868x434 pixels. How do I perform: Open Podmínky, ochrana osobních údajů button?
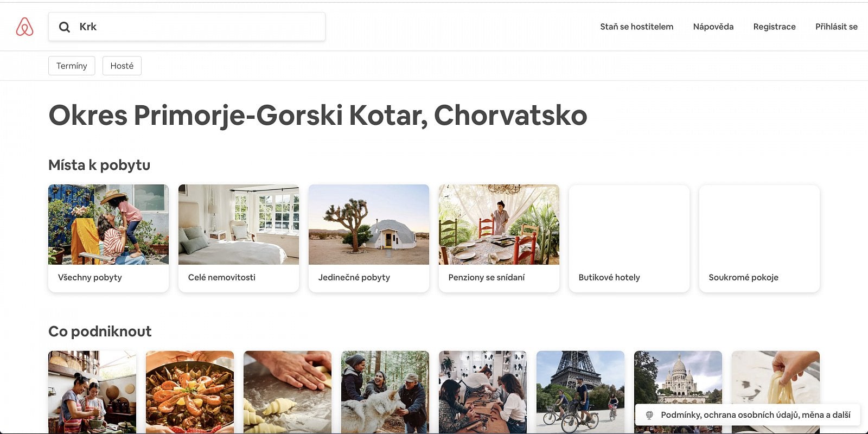point(748,415)
